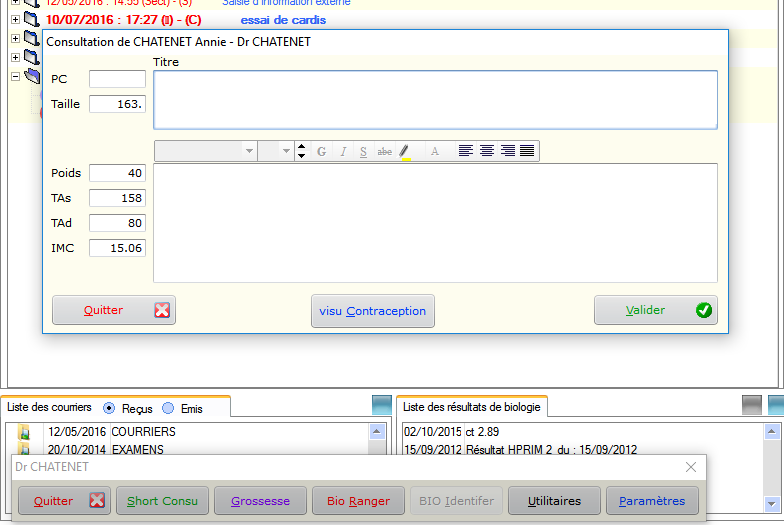This screenshot has width=784, height=525.
Task: Select the Reçus radio button
Action: pyautogui.click(x=108, y=408)
